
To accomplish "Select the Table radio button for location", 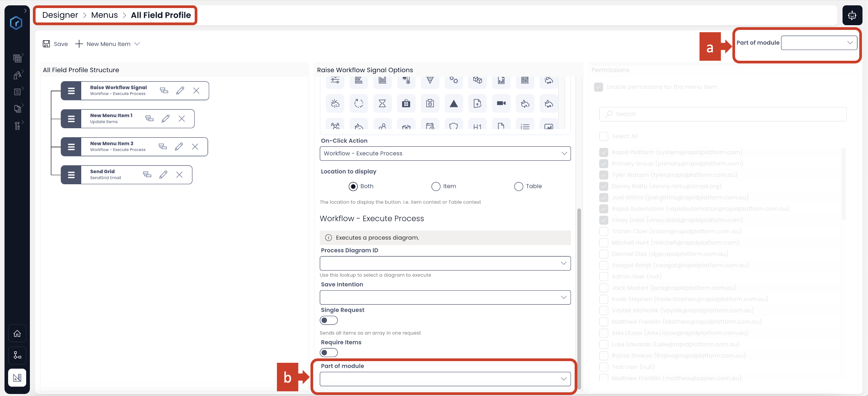I will coord(518,186).
